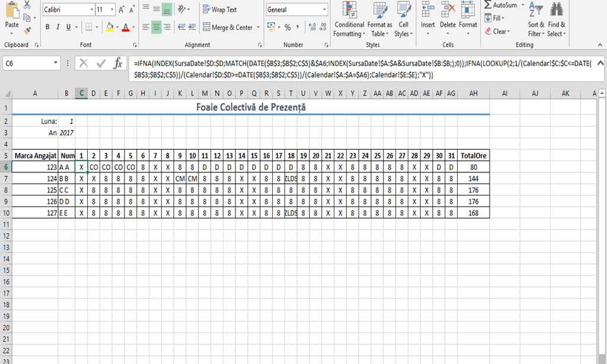Toggle Italic formatting
The image size is (607, 364).
click(x=58, y=27)
